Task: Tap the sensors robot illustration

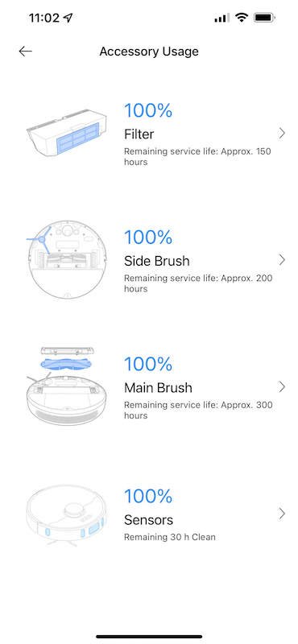Action: 66,516
